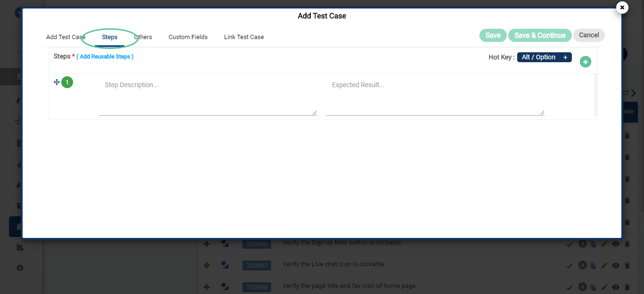644x294 pixels.
Task: Click the test type icon for TC0006
Action: [x=225, y=244]
